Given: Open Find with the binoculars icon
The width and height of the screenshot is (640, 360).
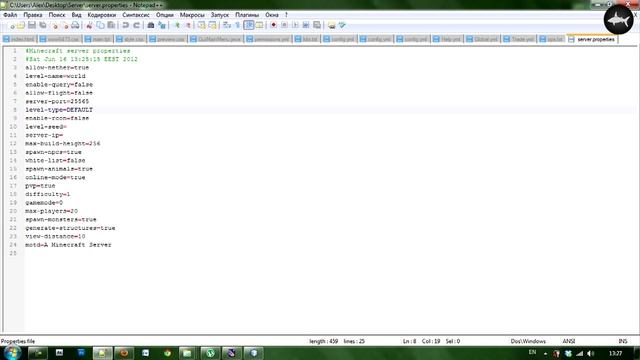Looking at the screenshot, I should click(151, 25).
